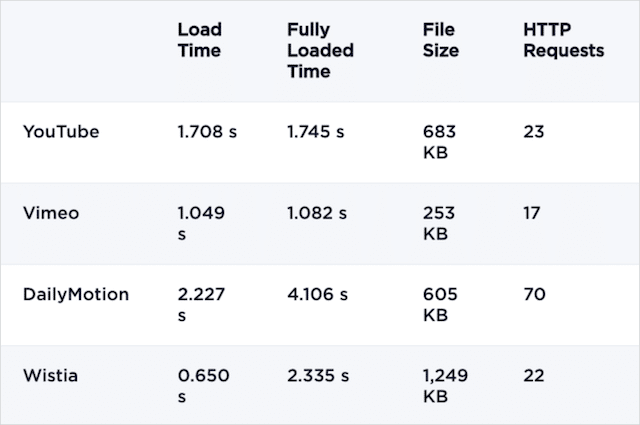Click the 1,249 KB file size cell
The image size is (640, 425).
pos(445,385)
